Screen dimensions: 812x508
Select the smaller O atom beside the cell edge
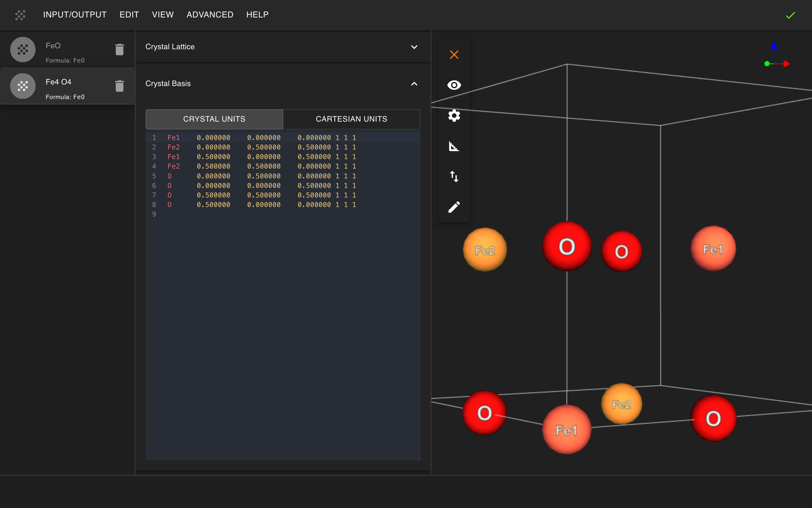621,251
